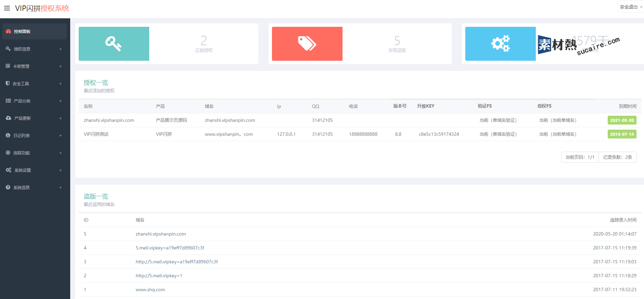
Task: Open the 授权信息 menu item
Action: pos(34,49)
